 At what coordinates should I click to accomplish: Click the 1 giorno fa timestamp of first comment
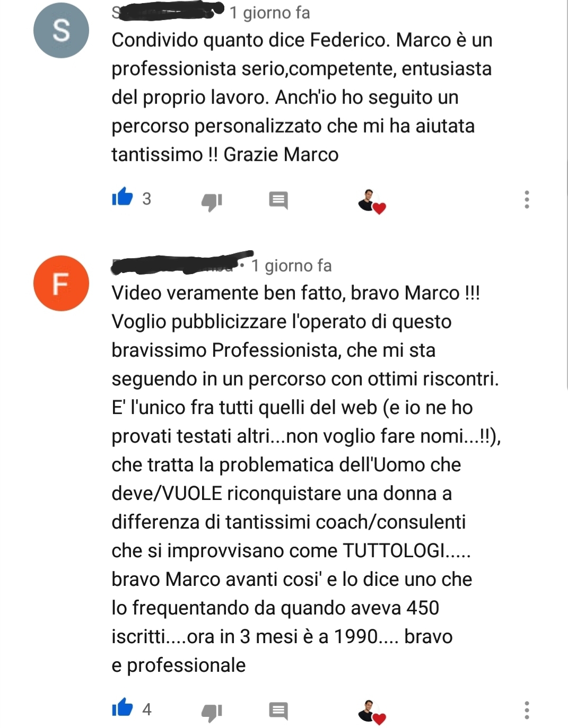point(269,12)
